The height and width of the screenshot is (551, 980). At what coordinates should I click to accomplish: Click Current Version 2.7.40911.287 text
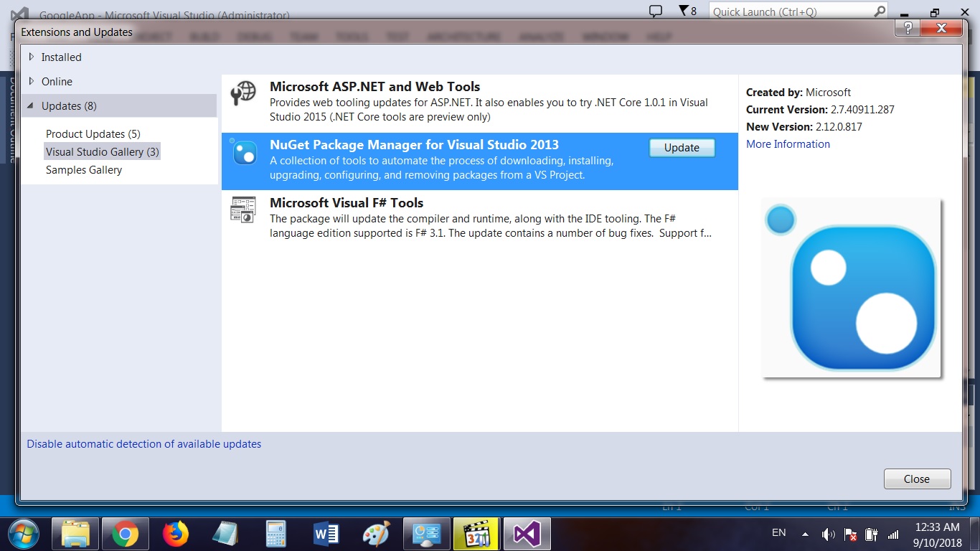point(820,110)
